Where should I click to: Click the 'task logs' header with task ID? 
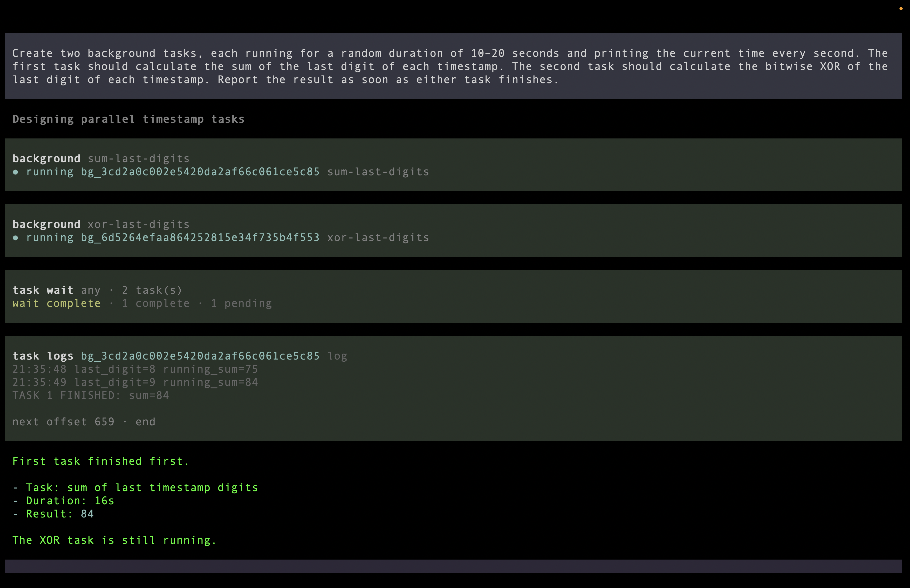tap(180, 356)
